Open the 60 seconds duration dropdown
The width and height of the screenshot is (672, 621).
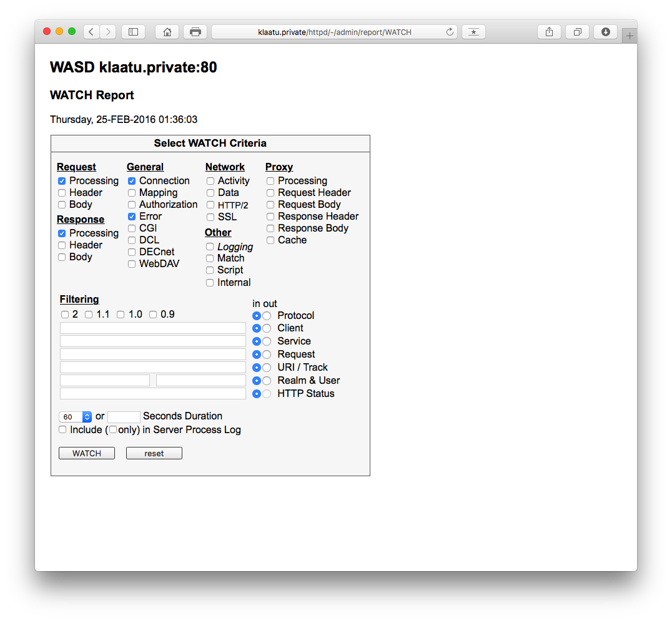[x=75, y=417]
